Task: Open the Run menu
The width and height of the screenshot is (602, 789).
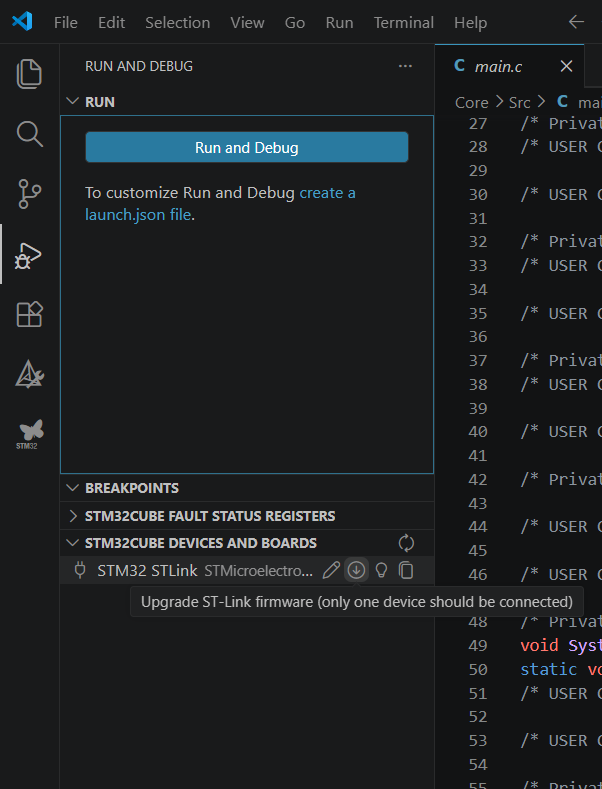Action: pyautogui.click(x=339, y=23)
